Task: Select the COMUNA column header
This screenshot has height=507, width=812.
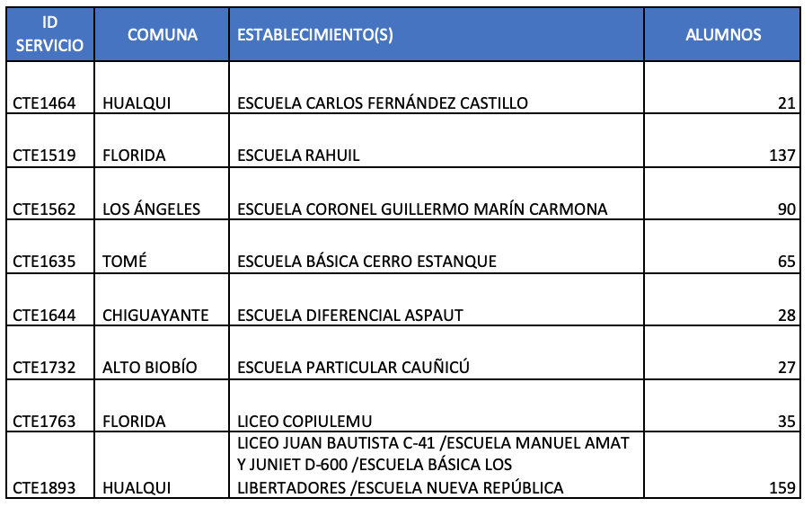Action: tap(163, 34)
